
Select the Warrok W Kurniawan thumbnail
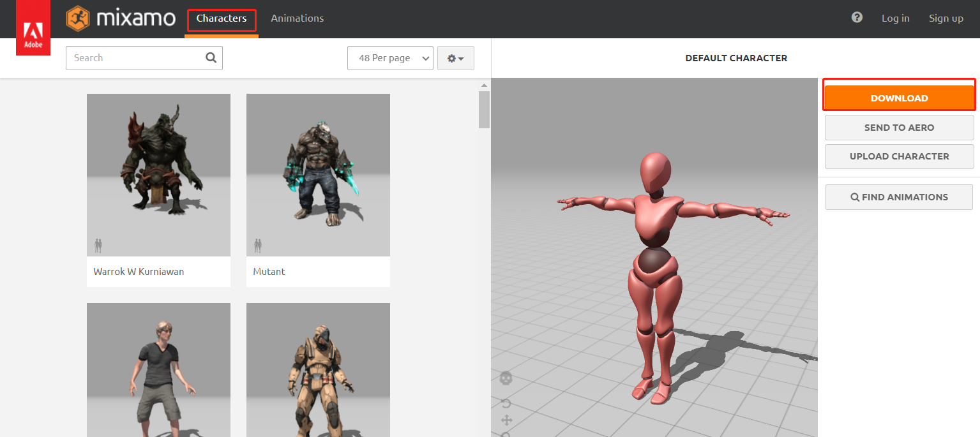(x=158, y=175)
